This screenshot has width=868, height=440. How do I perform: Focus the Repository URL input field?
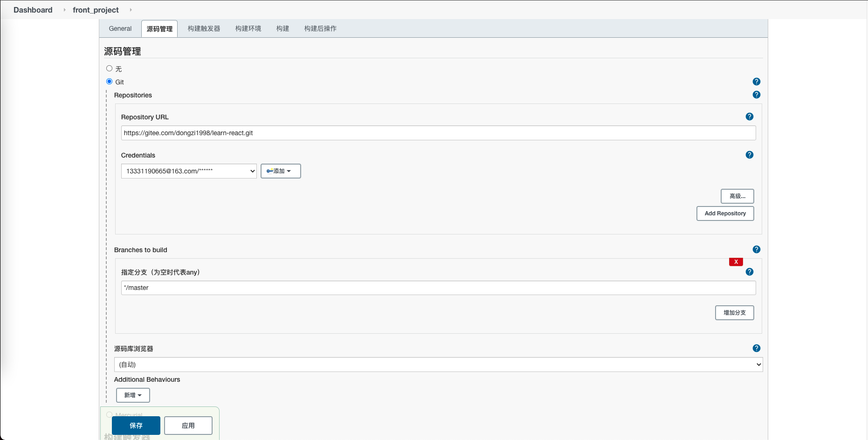438,133
